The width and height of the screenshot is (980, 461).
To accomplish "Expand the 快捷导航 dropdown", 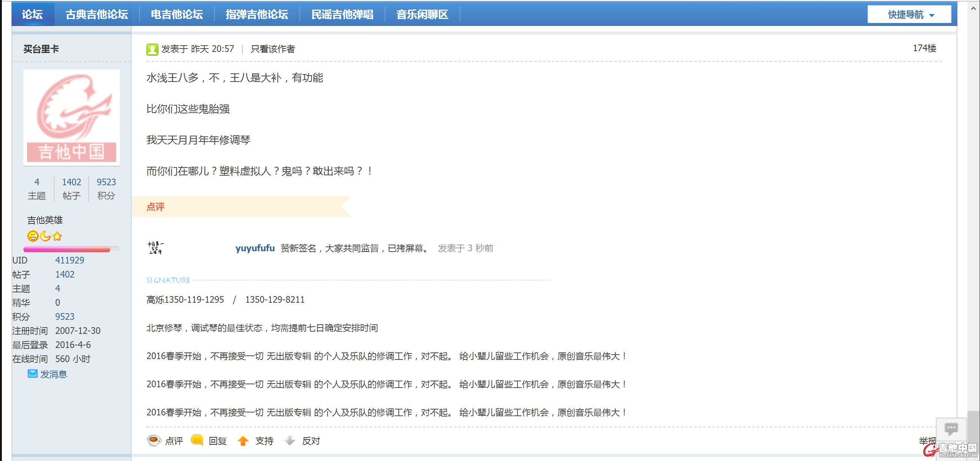I will pyautogui.click(x=910, y=15).
